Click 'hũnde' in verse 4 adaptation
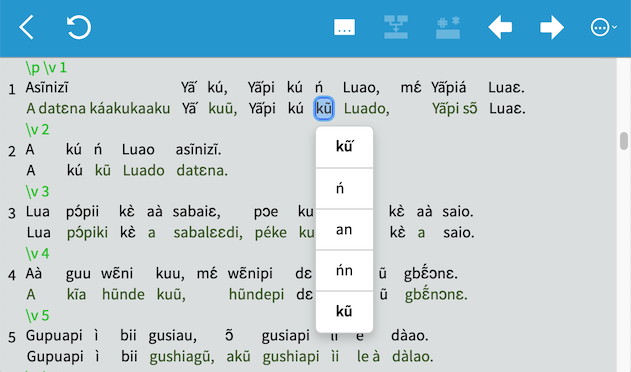 coord(123,295)
